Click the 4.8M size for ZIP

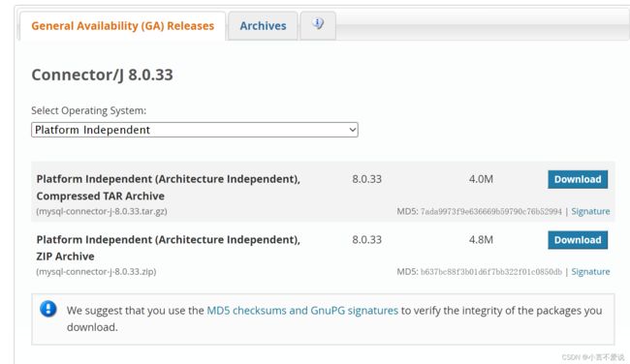click(x=481, y=240)
